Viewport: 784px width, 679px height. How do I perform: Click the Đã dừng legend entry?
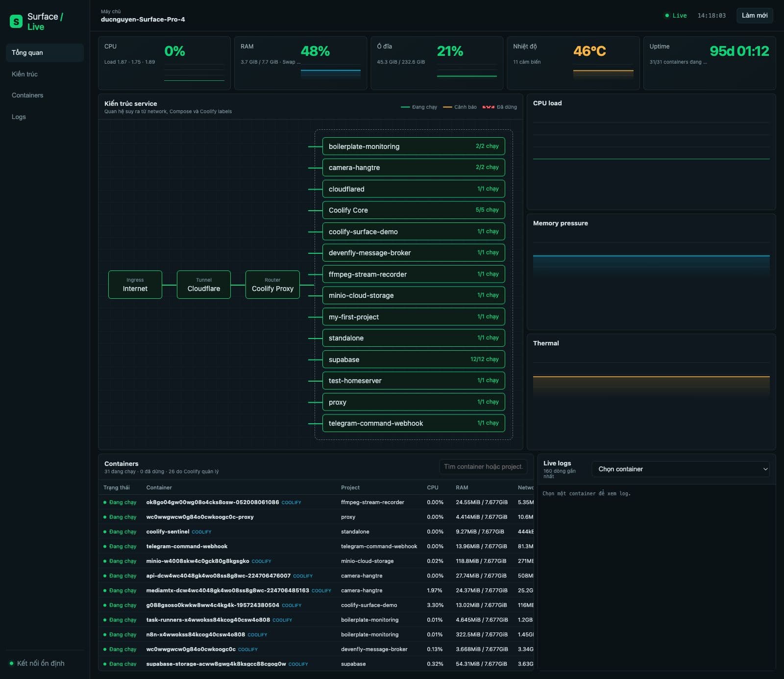click(500, 107)
